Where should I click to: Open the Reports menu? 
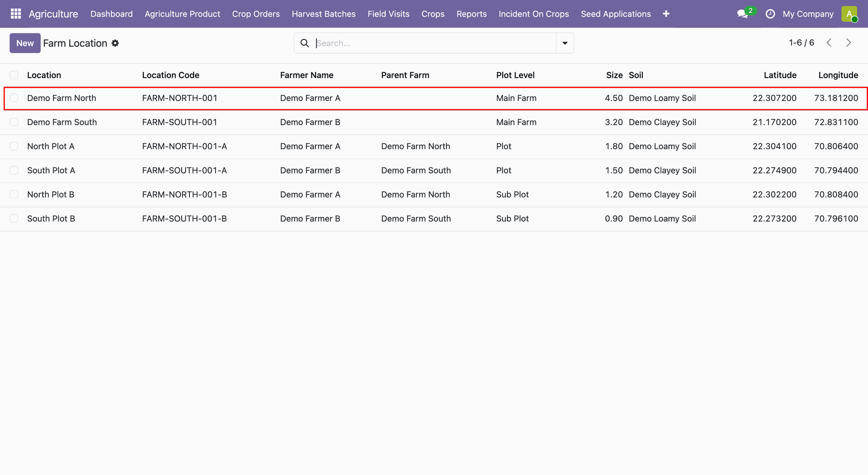[472, 14]
